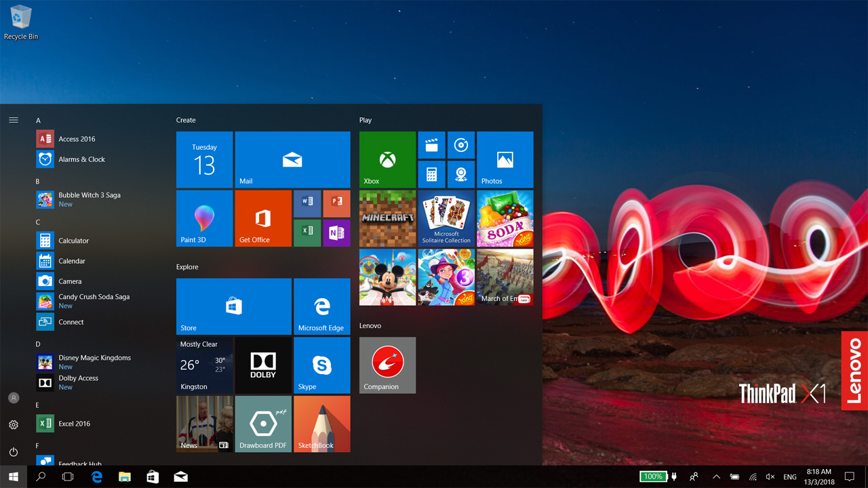Screen dimensions: 868x488
Task: Open the Skype tile
Action: click(321, 365)
